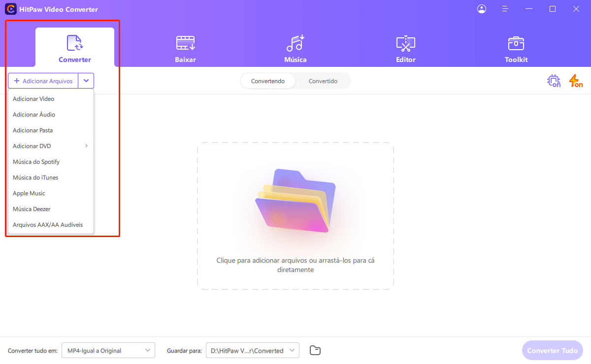
Task: Click the Converter file-convert icon
Action: pyautogui.click(x=75, y=43)
